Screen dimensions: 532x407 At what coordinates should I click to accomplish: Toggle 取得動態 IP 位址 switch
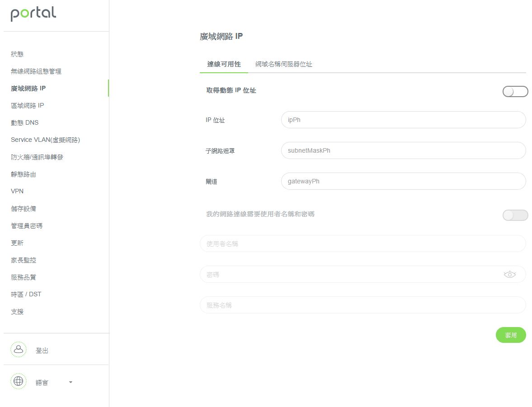[515, 91]
